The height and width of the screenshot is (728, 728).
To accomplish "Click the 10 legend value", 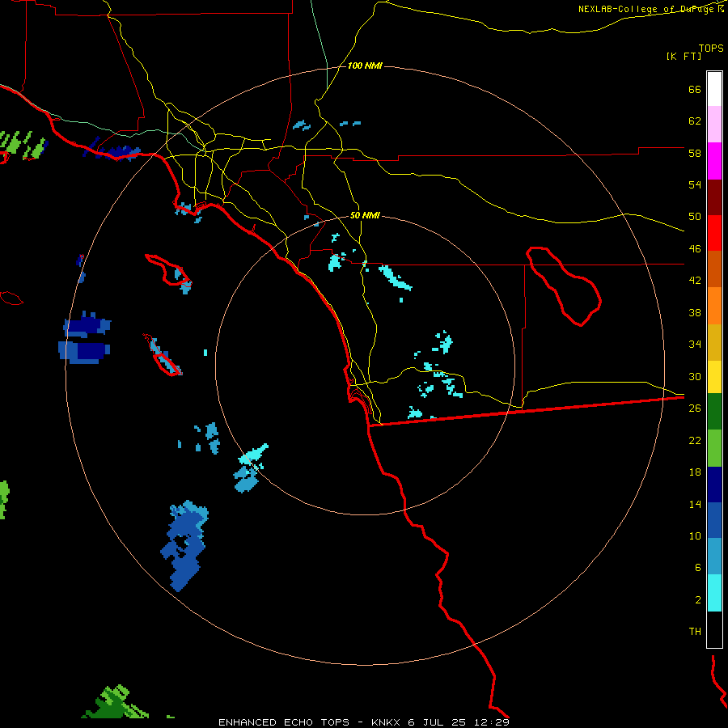I will (695, 535).
